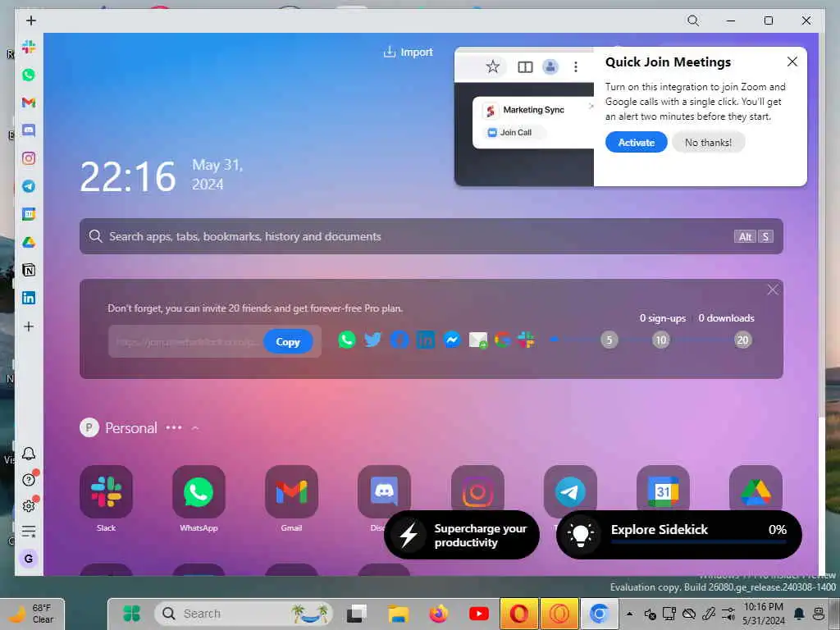Screen dimensions: 840x630
Task: Share invite via WhatsApp icon
Action: (347, 340)
